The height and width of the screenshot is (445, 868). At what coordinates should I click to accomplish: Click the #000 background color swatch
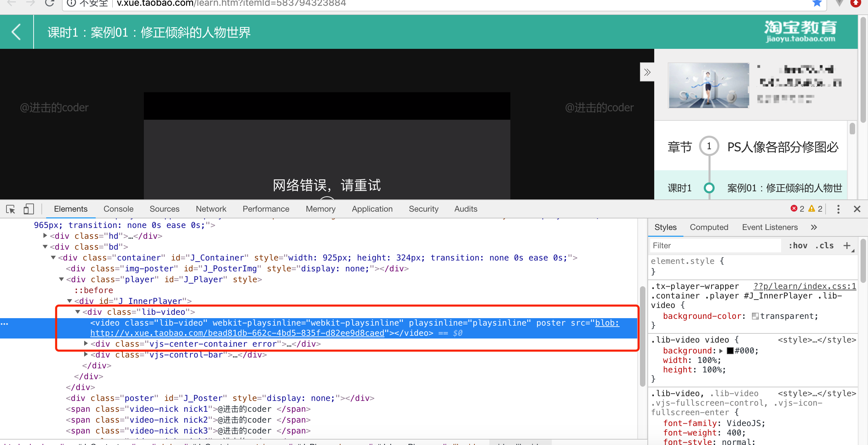(x=730, y=351)
